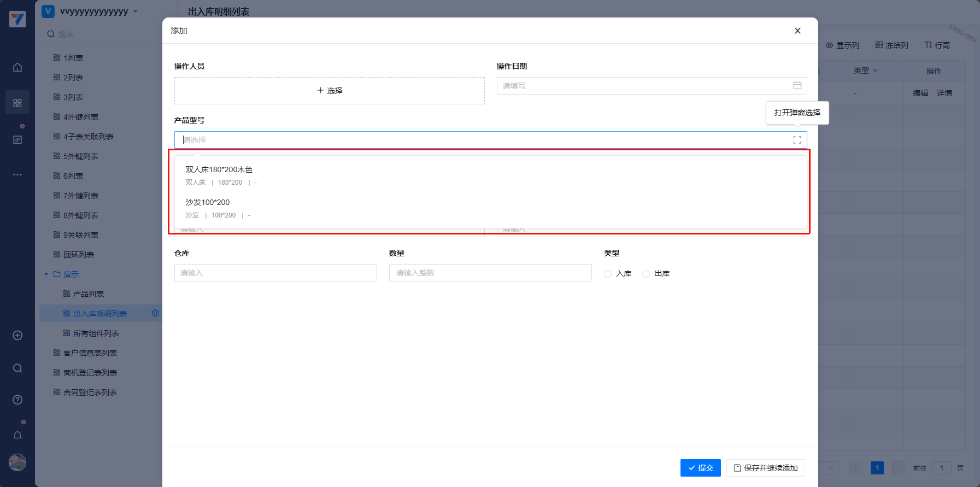Image resolution: width=980 pixels, height=487 pixels.
Task: Open the notification bell icon
Action: click(17, 435)
